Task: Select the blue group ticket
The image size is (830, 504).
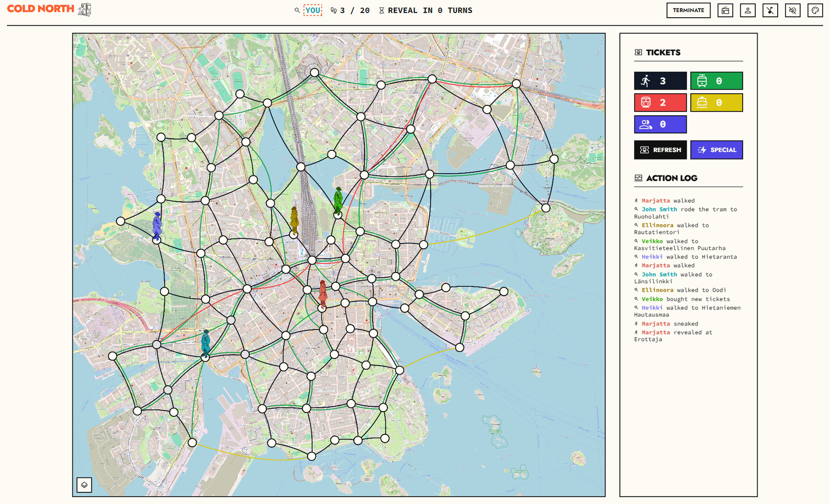Action: click(660, 125)
